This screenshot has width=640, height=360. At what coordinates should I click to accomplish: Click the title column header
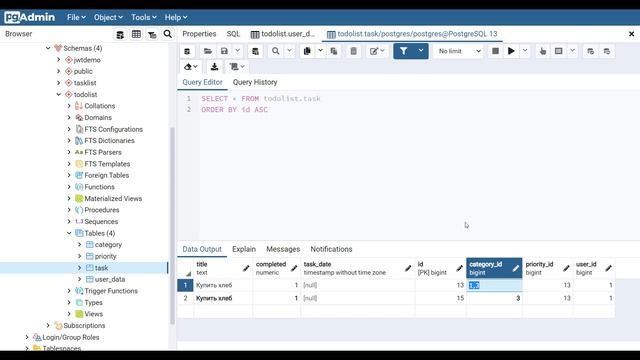(223, 268)
